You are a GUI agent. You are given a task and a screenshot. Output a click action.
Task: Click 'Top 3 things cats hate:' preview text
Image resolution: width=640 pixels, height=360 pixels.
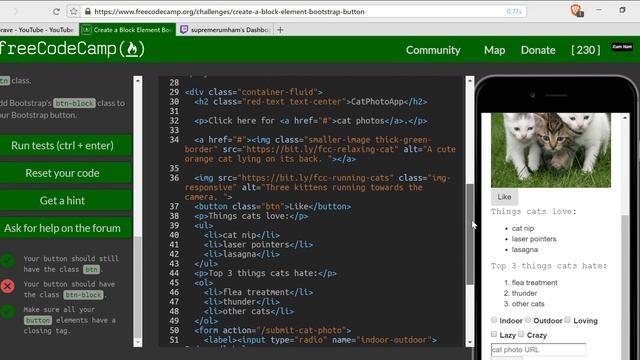[549, 266]
